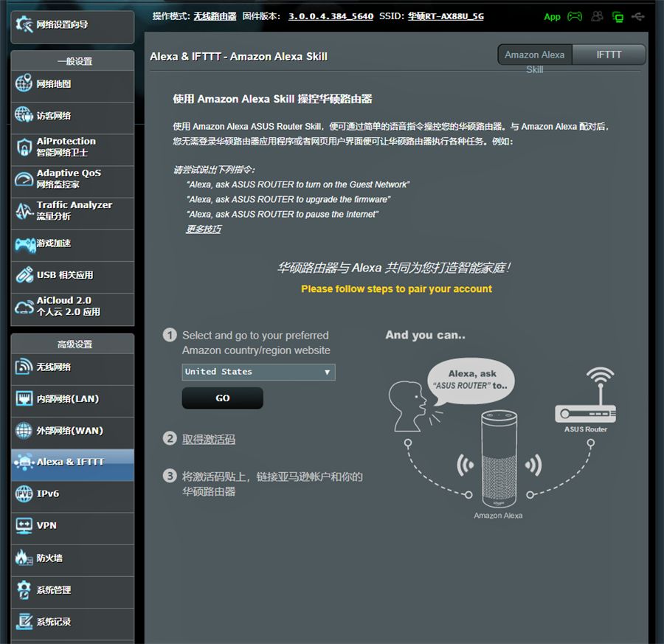The height and width of the screenshot is (644, 664).
Task: Click the LAN ethernet port icon
Action: pyautogui.click(x=24, y=398)
